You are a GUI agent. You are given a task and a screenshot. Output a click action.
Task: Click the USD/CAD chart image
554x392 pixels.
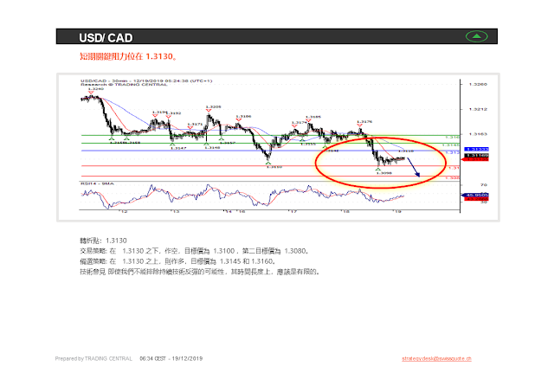click(278, 147)
